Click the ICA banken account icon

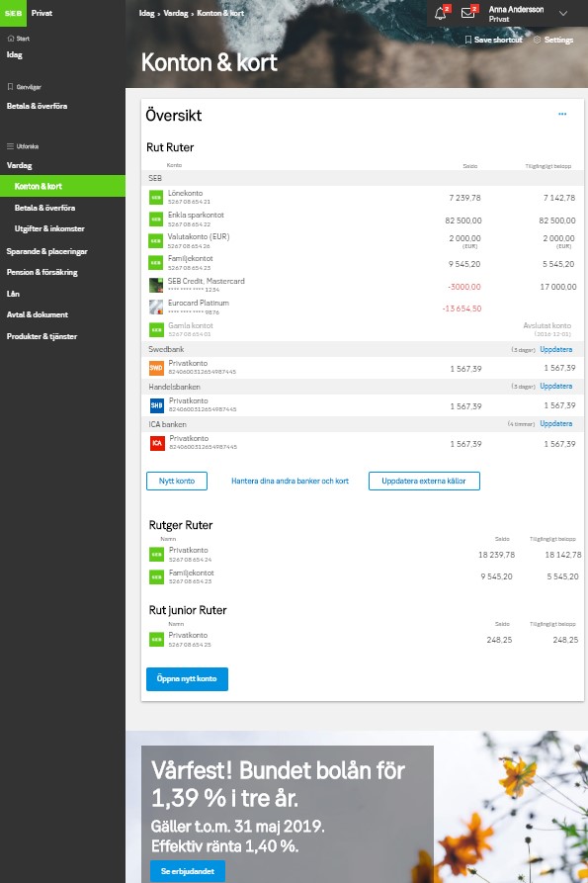pos(157,443)
